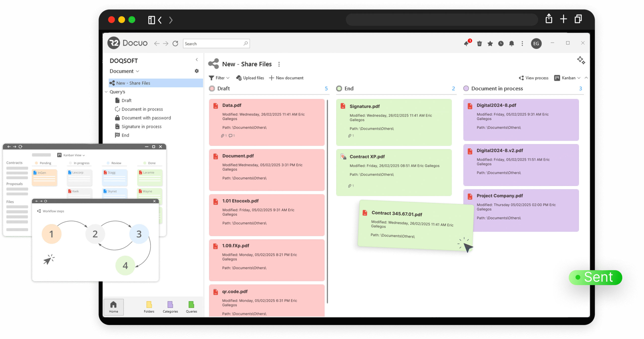
Task: Open DOQSOFT sidebar settings gear
Action: point(197,71)
